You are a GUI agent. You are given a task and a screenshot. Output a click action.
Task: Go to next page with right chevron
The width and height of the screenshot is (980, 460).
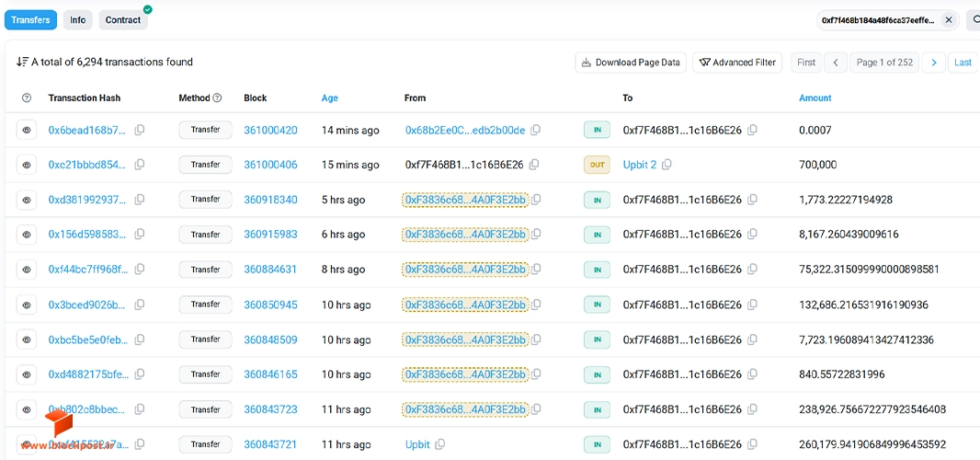[x=934, y=63]
